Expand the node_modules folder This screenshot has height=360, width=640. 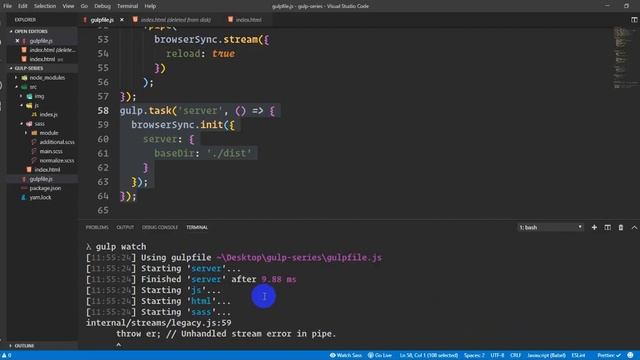click(47, 78)
